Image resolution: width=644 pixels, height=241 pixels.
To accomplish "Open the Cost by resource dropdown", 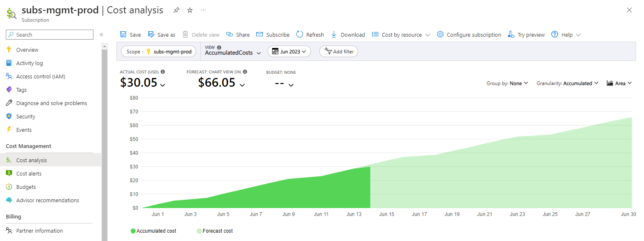I will (401, 35).
